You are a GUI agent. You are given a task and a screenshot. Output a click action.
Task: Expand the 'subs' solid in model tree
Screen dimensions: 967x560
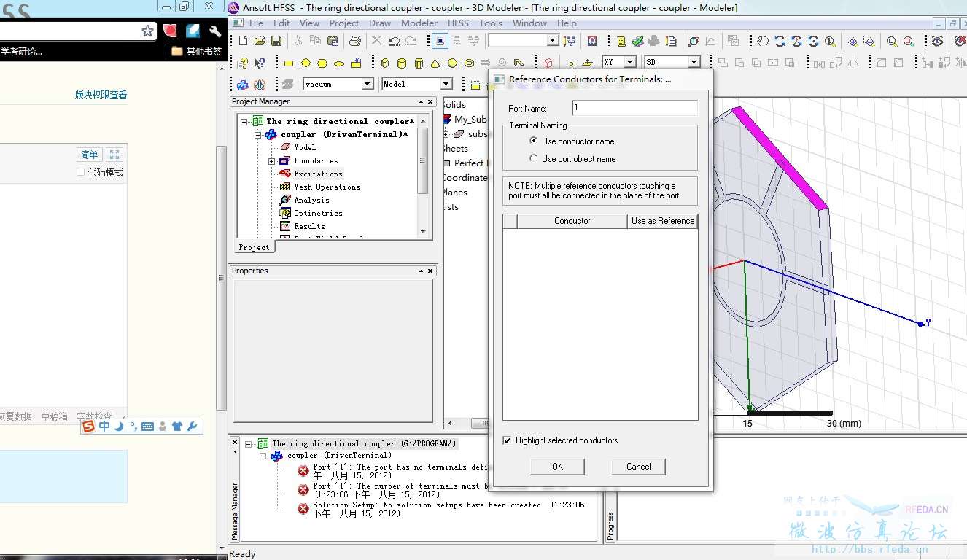pos(446,134)
